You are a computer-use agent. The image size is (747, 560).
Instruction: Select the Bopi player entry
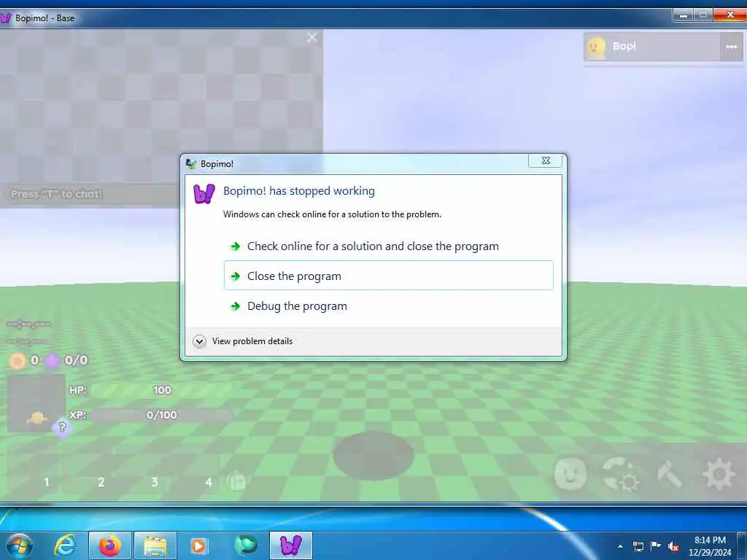click(x=651, y=46)
